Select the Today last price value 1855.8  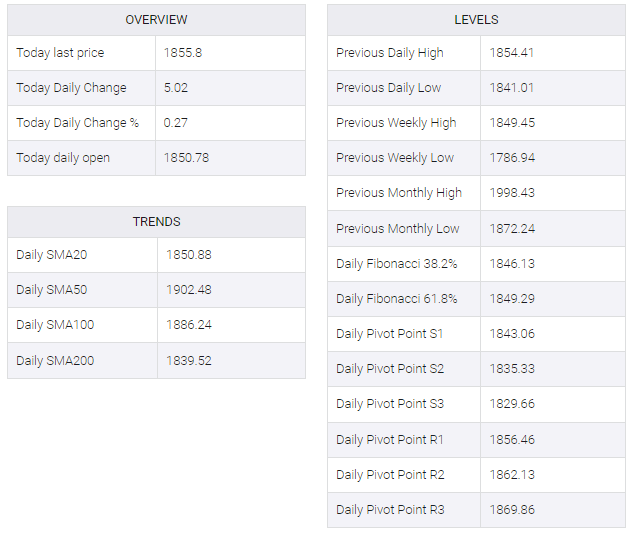(x=183, y=53)
